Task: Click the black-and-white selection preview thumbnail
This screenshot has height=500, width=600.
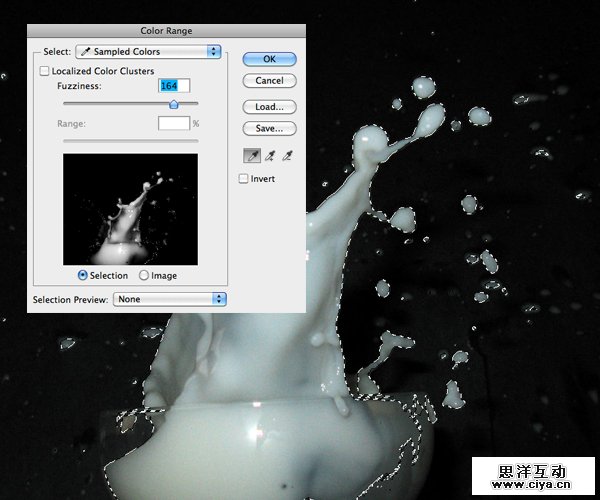Action: click(130, 210)
